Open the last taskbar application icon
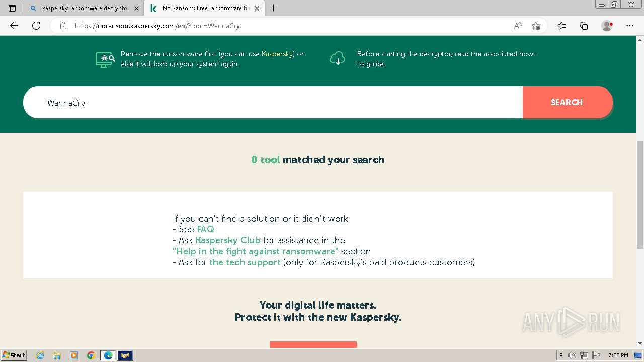 pyautogui.click(x=125, y=355)
